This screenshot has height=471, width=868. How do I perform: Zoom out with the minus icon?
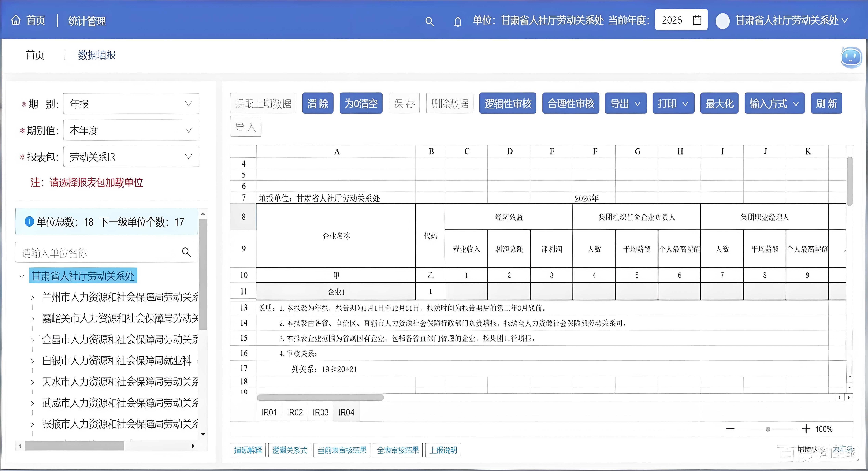730,429
